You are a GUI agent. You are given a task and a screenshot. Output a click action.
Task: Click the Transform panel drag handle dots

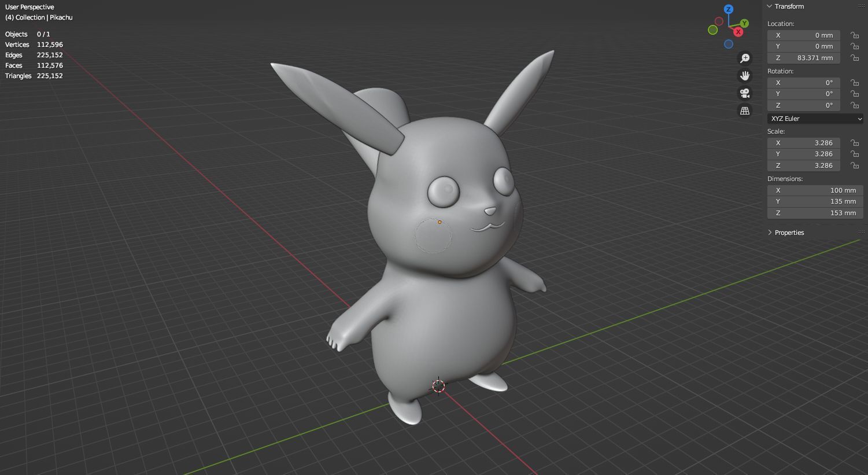[862, 6]
